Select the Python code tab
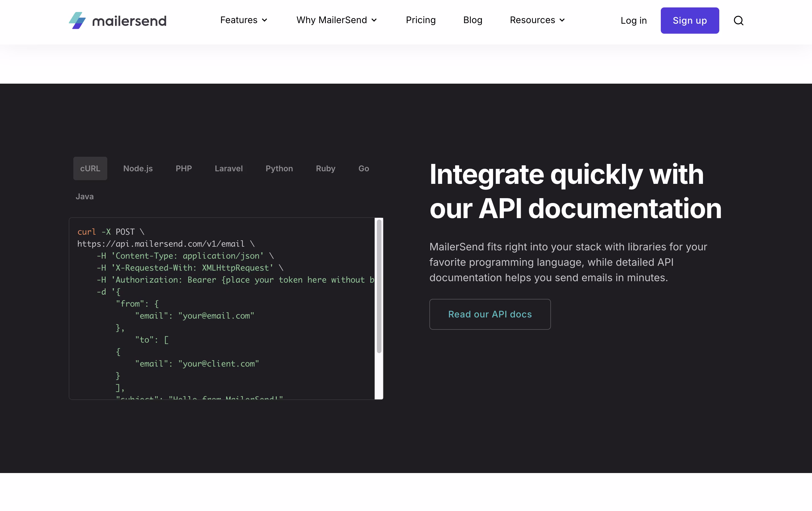 pyautogui.click(x=279, y=168)
